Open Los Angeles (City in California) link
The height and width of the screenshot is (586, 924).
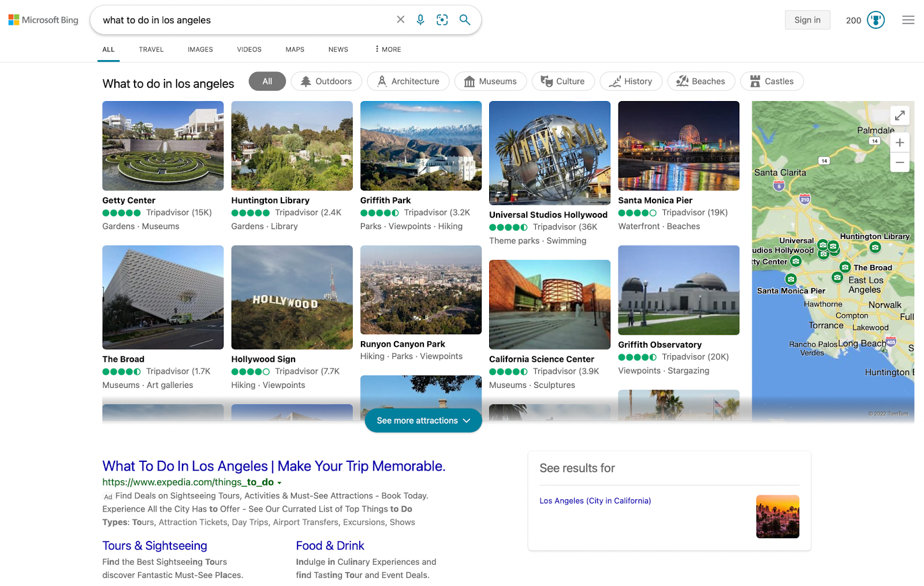pos(595,501)
